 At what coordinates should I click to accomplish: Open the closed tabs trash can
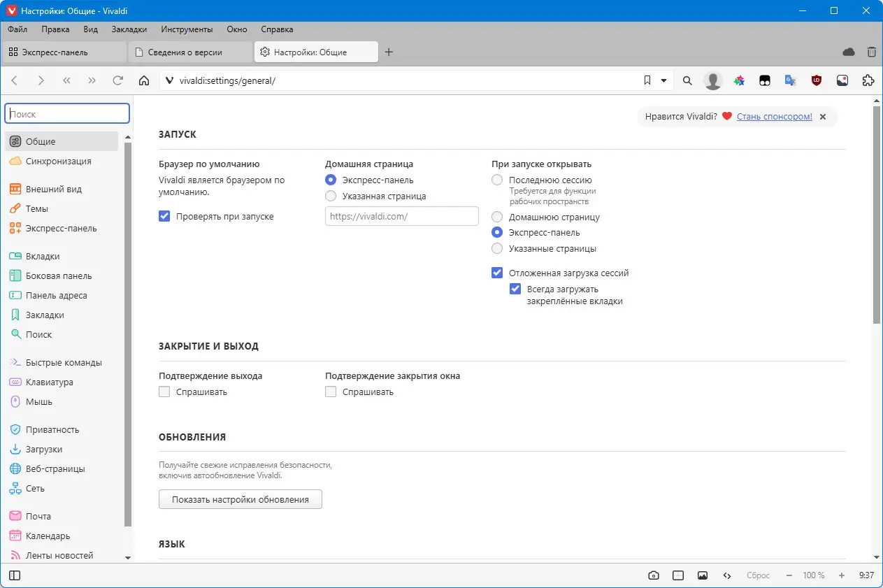pos(871,52)
